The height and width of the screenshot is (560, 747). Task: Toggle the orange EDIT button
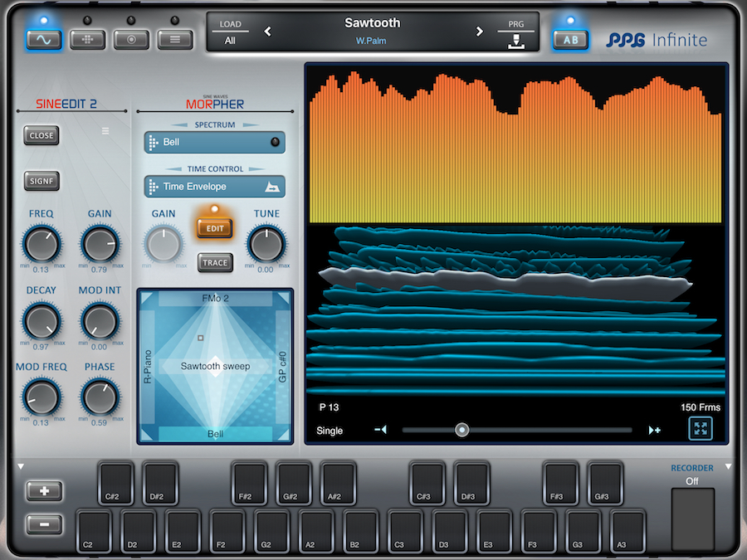point(214,228)
